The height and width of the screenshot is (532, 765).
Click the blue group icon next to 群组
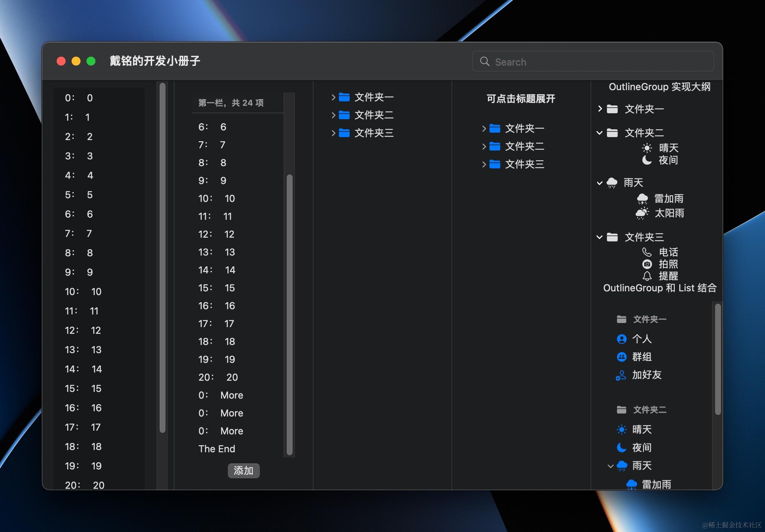coord(621,357)
